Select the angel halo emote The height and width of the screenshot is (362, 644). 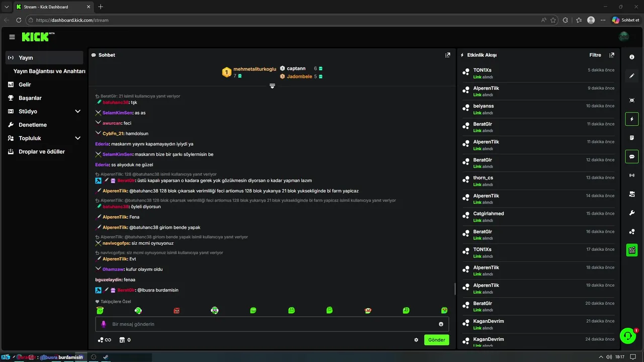100,310
